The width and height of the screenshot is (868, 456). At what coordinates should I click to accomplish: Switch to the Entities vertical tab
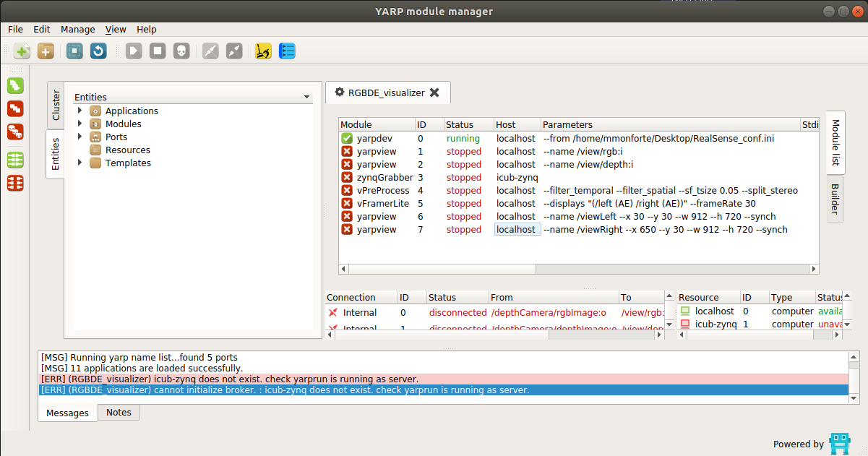click(x=56, y=155)
